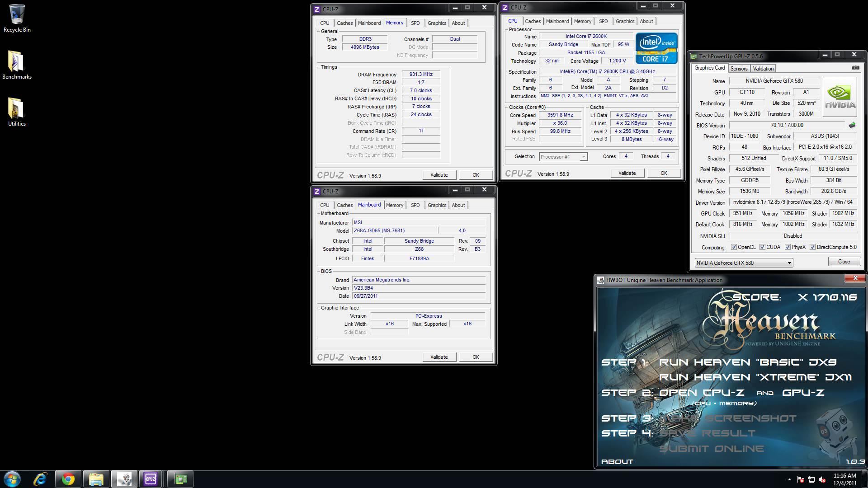
Task: Toggle the CUDA checkbox
Action: (x=762, y=247)
